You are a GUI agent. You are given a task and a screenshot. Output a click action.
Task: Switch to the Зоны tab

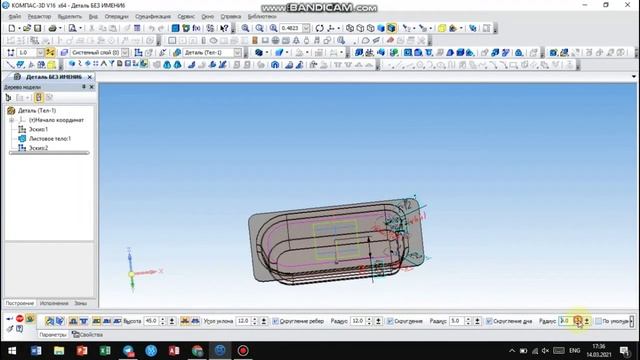80,304
